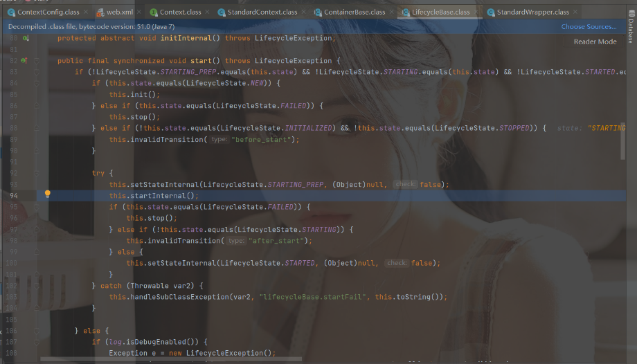
Task: Open the Database tool window
Action: click(x=631, y=26)
